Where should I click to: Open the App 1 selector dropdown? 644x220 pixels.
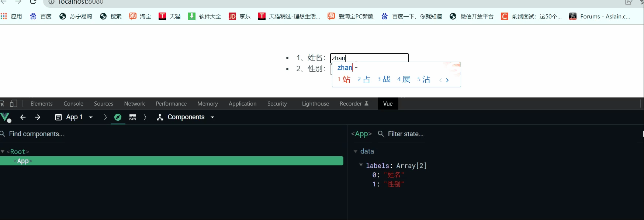[x=74, y=117]
